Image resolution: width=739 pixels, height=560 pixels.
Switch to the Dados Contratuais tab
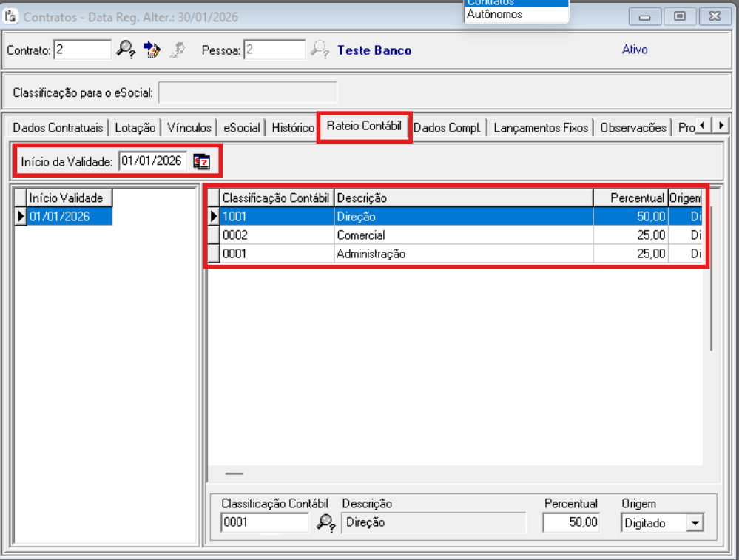pos(58,128)
